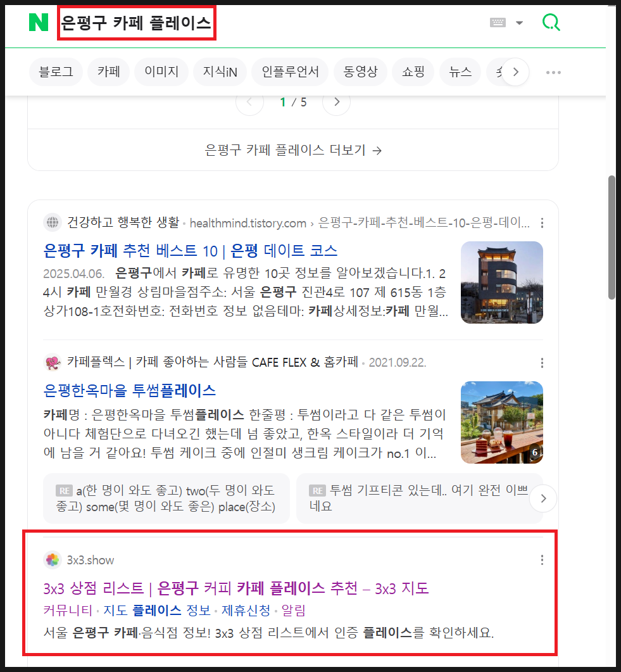Image resolution: width=621 pixels, height=672 pixels.
Task: Open options menu for 카페플렉스 result
Action: click(542, 363)
